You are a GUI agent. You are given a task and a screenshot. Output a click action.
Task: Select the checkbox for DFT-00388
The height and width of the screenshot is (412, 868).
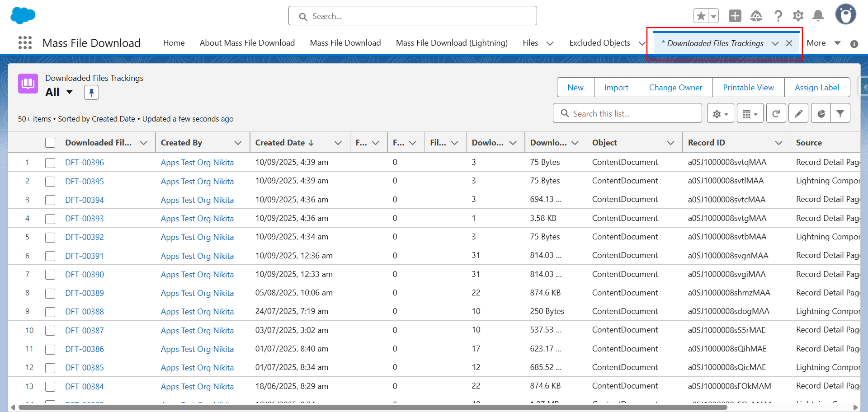click(50, 312)
